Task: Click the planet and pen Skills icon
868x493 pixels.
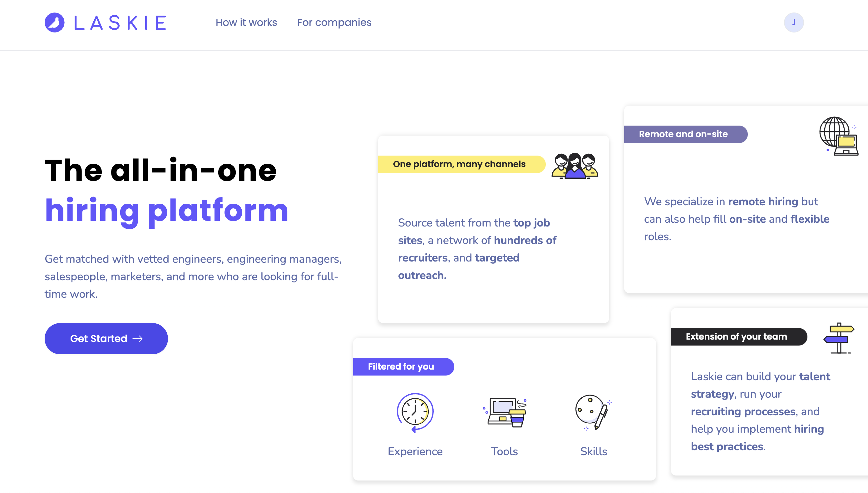Action: [593, 412]
